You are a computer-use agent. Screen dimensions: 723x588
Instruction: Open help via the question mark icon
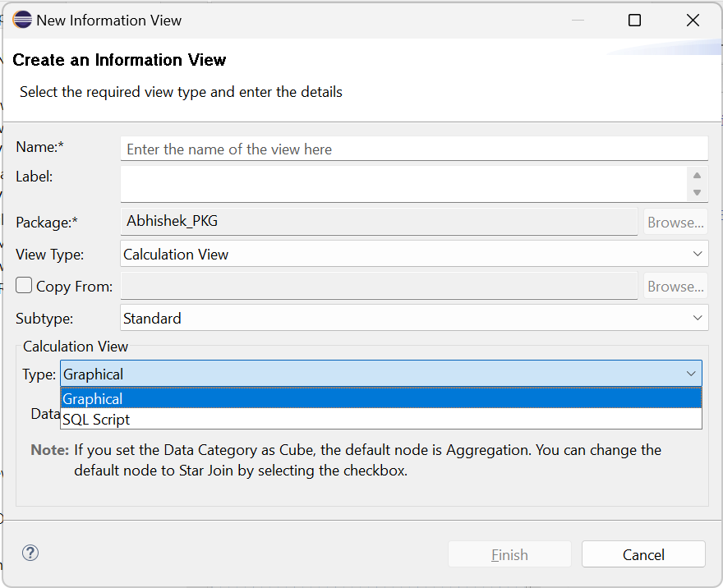30,553
